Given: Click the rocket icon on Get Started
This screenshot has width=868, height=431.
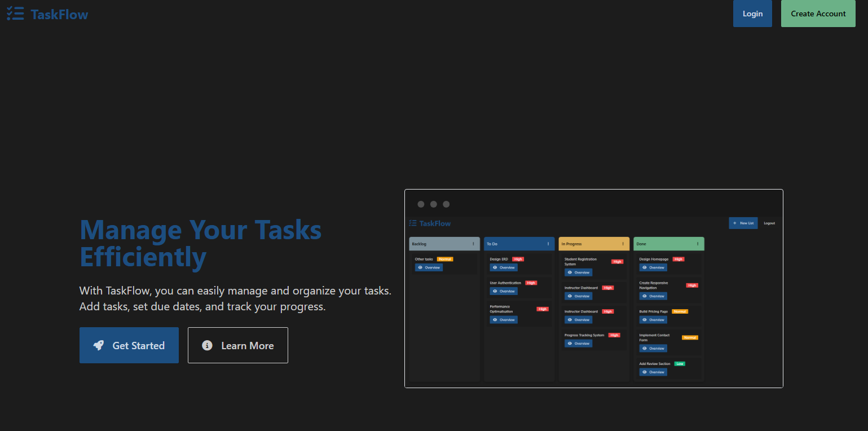Looking at the screenshot, I should (99, 345).
